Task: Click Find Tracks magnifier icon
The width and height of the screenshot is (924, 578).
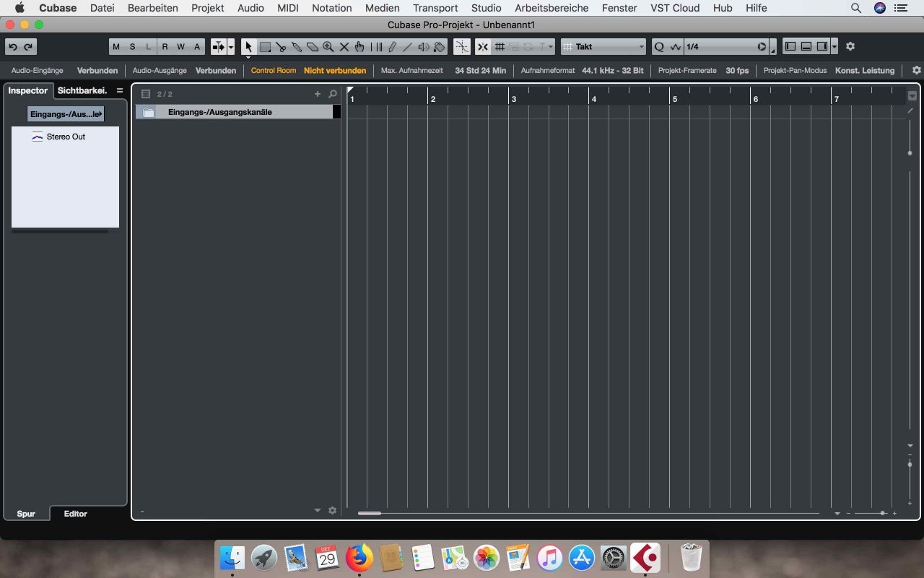Action: [x=333, y=94]
